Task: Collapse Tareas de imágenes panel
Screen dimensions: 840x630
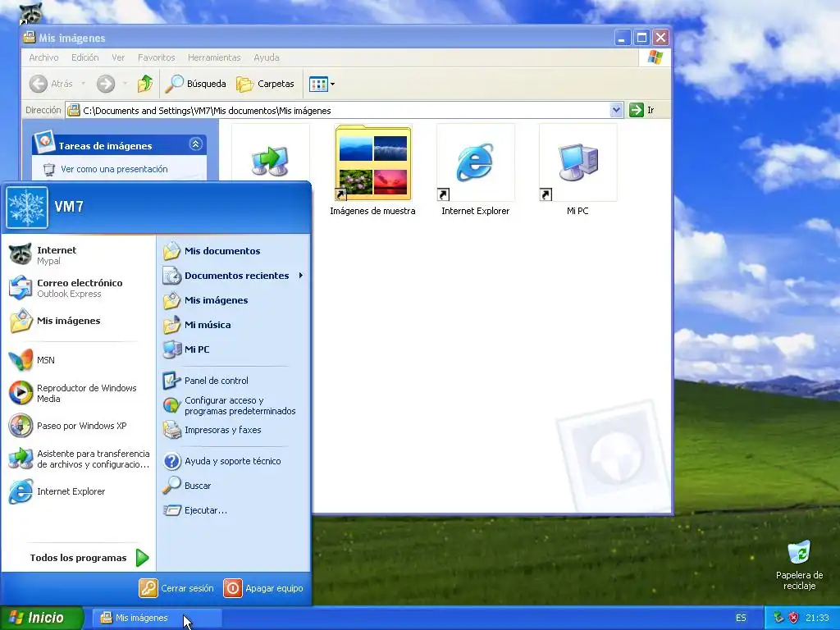Action: [x=195, y=144]
